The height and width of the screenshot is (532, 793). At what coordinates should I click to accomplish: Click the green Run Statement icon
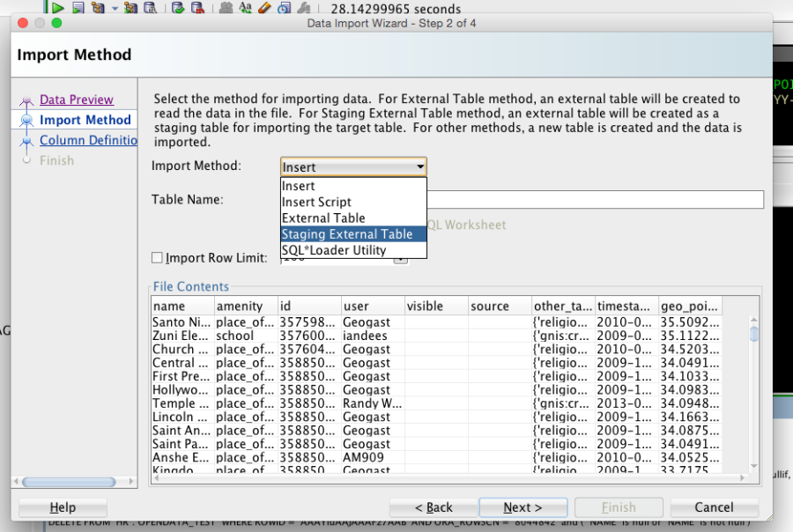[57, 7]
